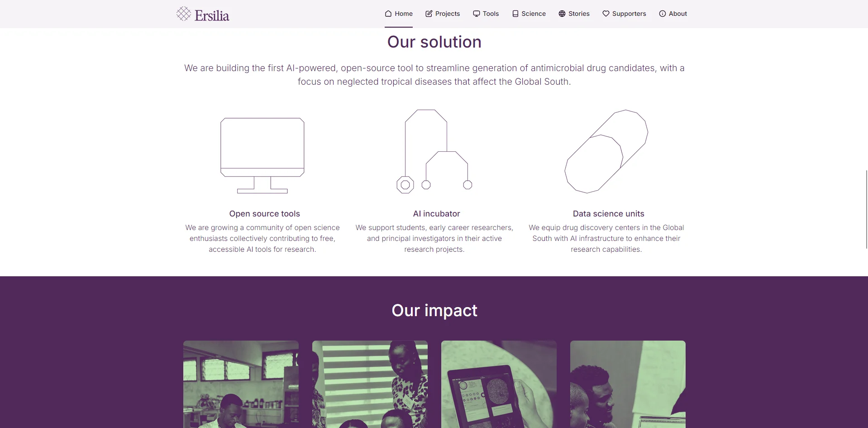The height and width of the screenshot is (428, 868).
Task: Click the Tools monitor icon
Action: [477, 14]
